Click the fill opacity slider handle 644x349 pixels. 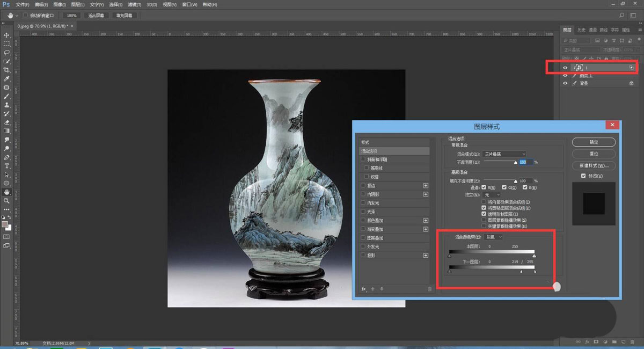516,182
